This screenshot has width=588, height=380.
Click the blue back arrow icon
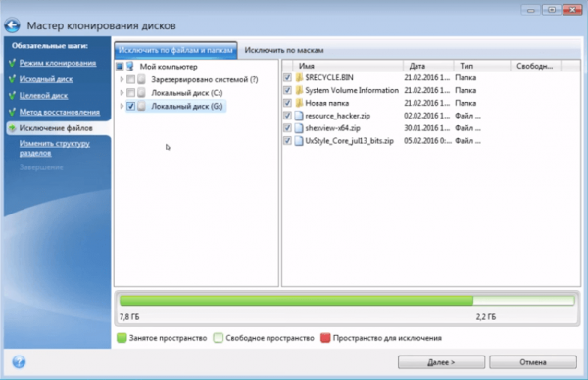click(x=12, y=25)
